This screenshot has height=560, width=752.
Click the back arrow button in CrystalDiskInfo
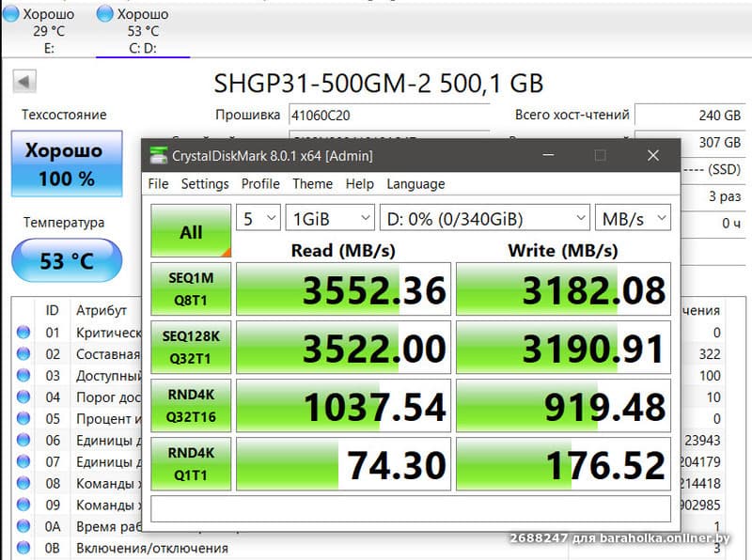tap(24, 82)
